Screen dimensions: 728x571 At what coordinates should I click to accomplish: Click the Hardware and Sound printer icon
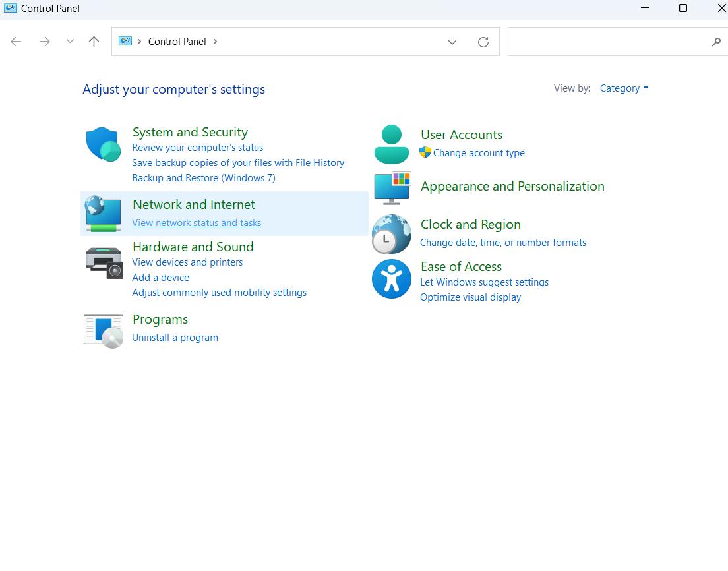click(104, 262)
